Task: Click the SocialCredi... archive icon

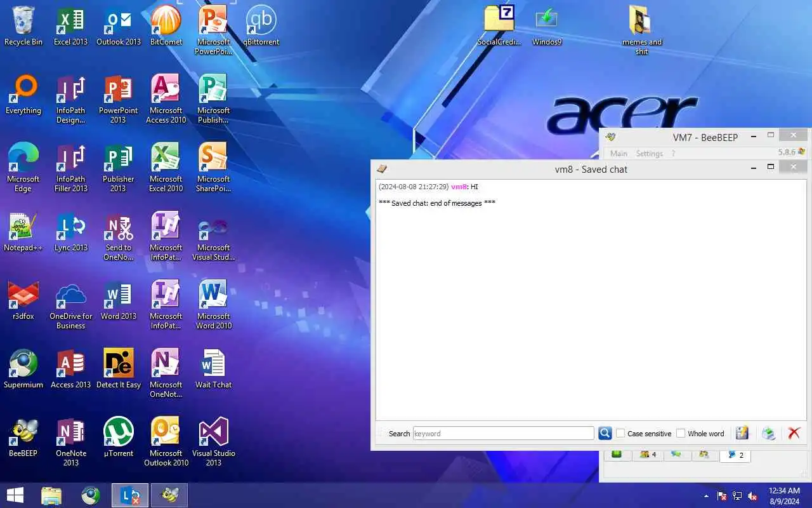Action: (x=499, y=26)
